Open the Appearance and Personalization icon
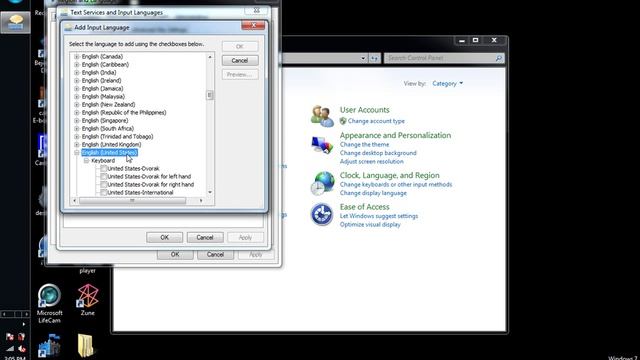Viewport: 640px width, 360px height. click(x=322, y=145)
